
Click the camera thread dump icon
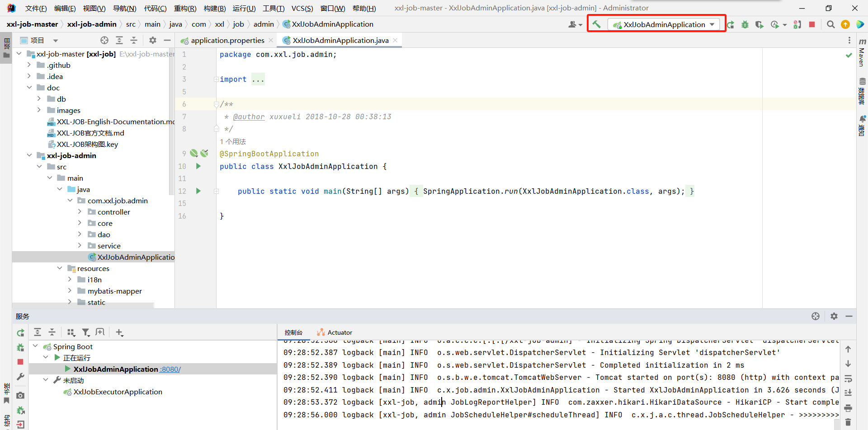(x=20, y=395)
